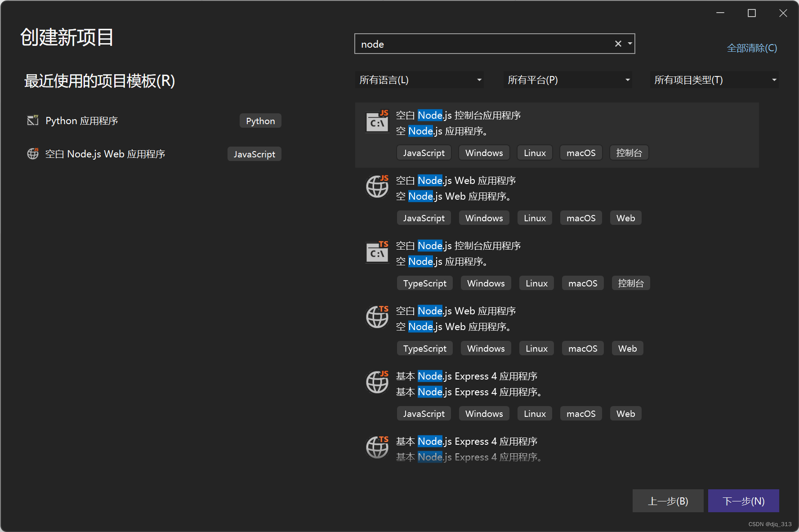799x532 pixels.
Task: Click Windows tag of Express 4 JavaScript template
Action: click(x=484, y=413)
